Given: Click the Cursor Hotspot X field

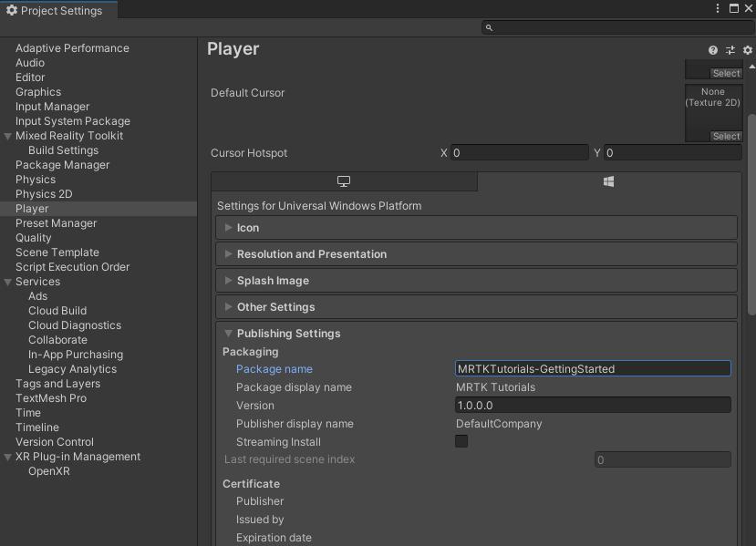Looking at the screenshot, I should [x=519, y=153].
